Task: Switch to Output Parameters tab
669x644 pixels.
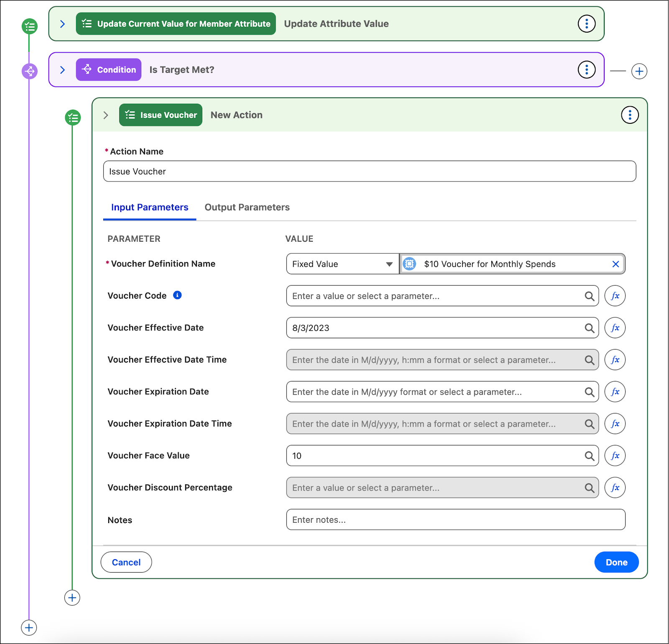Action: pos(247,207)
